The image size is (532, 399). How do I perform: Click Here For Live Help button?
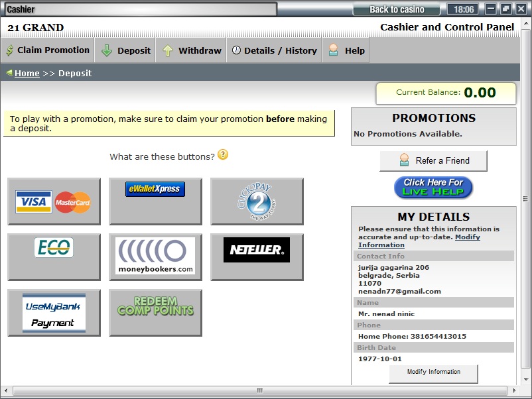(x=433, y=187)
